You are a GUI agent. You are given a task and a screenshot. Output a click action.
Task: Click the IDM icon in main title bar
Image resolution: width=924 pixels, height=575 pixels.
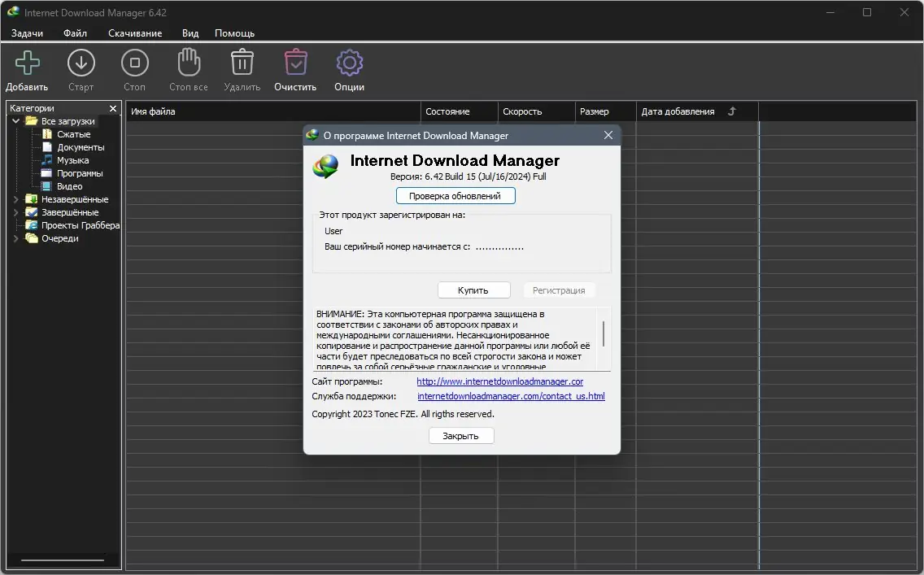[13, 12]
